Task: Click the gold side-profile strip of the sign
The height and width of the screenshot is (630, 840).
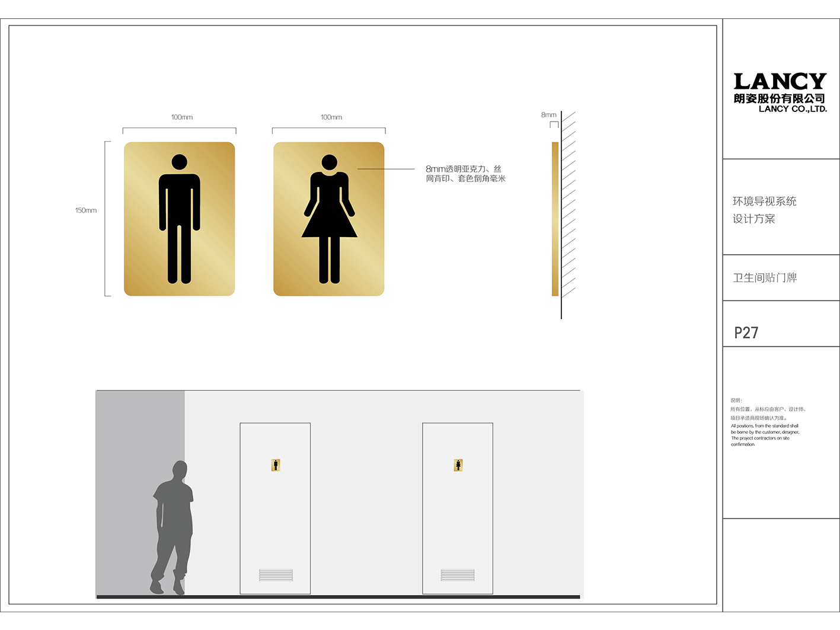Action: [555, 219]
